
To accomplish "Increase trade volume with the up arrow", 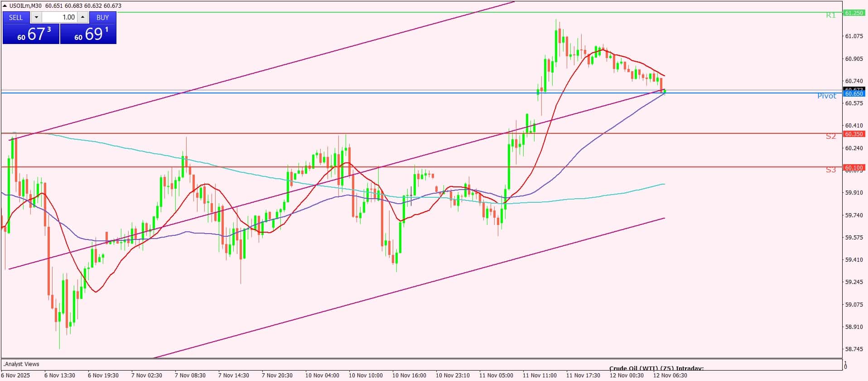I will coord(82,17).
